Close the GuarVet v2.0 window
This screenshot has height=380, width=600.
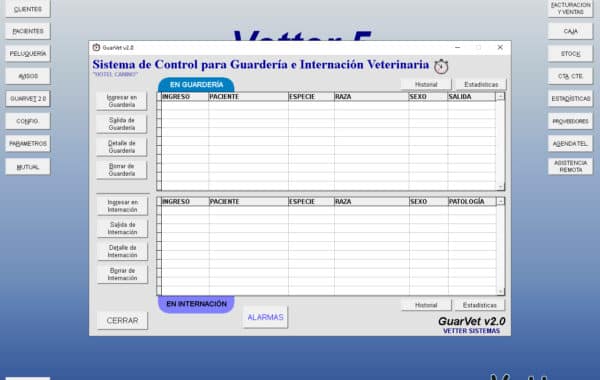500,47
